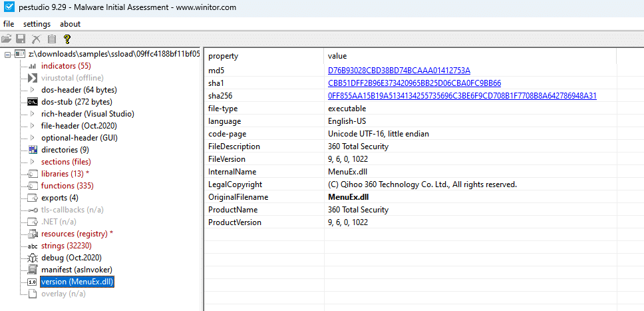Click the directories grid icon

click(x=33, y=150)
